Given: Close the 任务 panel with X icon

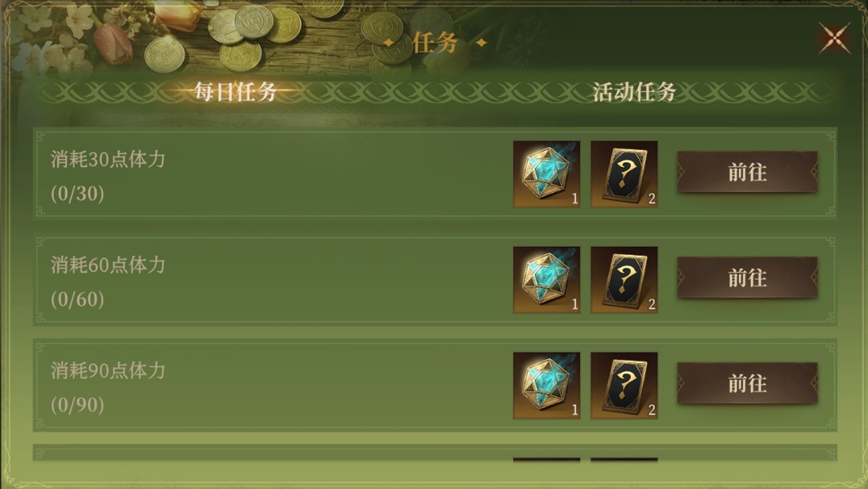Looking at the screenshot, I should tap(834, 38).
